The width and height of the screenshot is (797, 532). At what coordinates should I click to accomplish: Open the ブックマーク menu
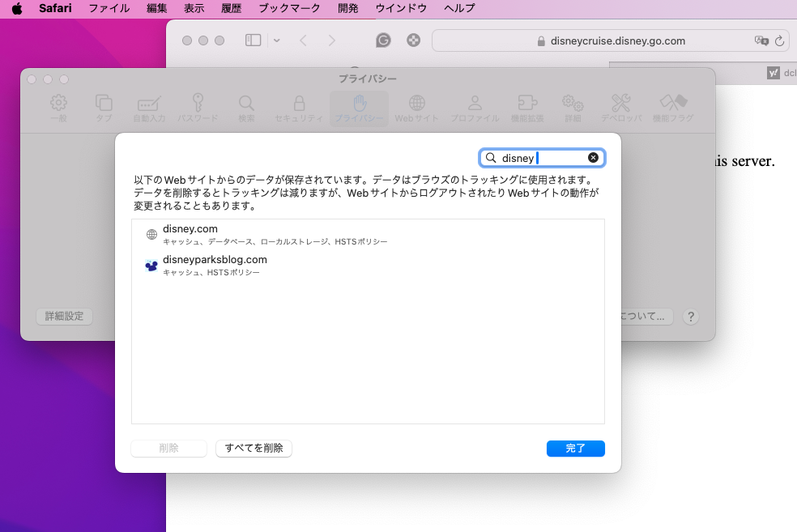coord(289,8)
